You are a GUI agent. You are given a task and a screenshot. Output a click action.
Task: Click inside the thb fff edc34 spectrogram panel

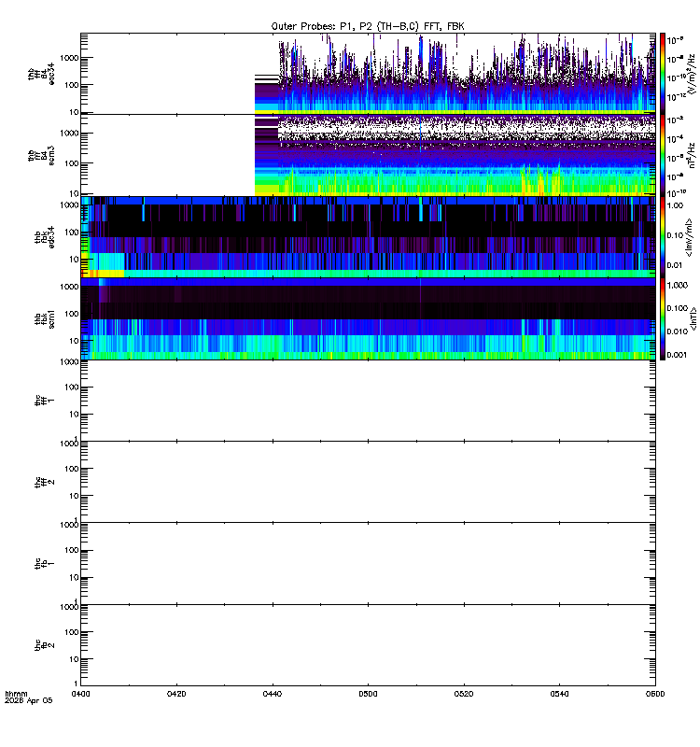click(x=368, y=74)
